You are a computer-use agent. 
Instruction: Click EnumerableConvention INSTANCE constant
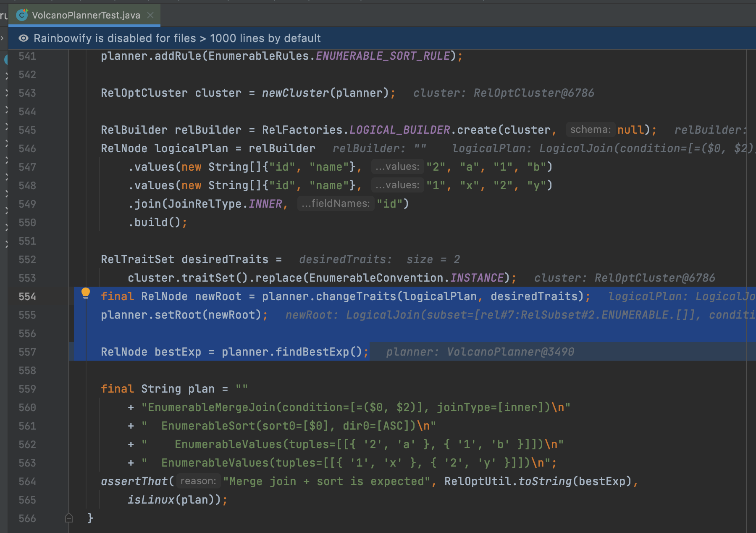pos(477,278)
